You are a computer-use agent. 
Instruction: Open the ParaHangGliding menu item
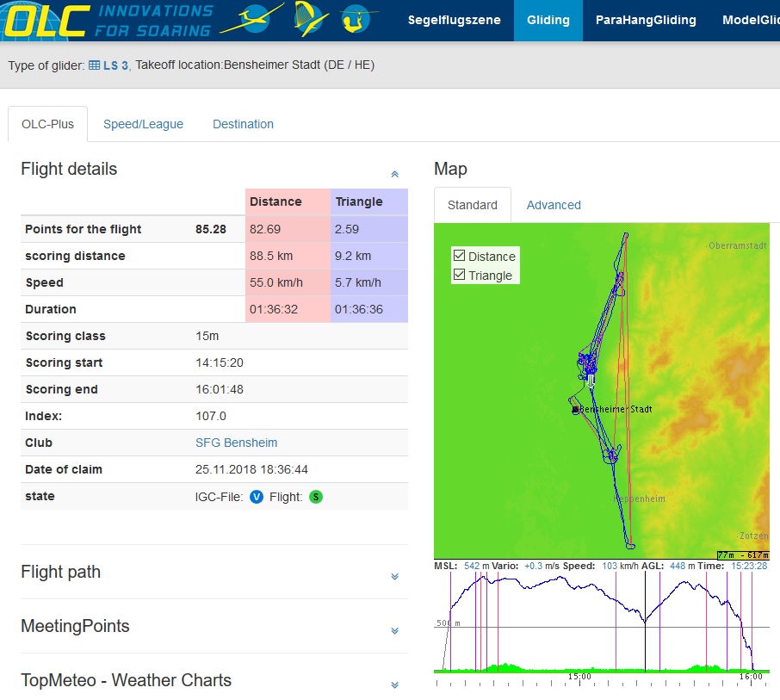click(x=646, y=21)
